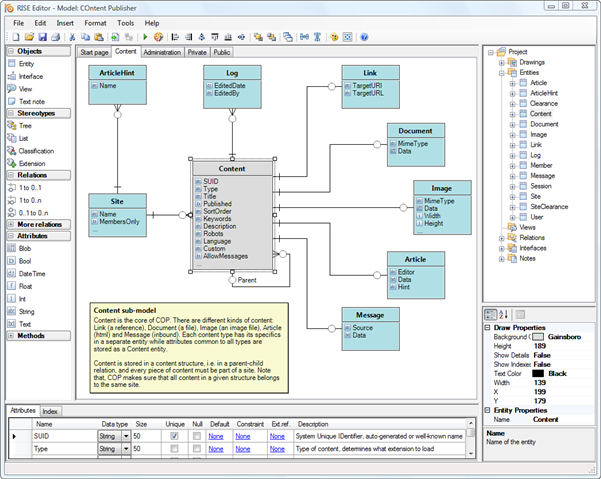Viewport: 601px width, 479px height.
Task: Click the blue Help question icon
Action: (365, 37)
